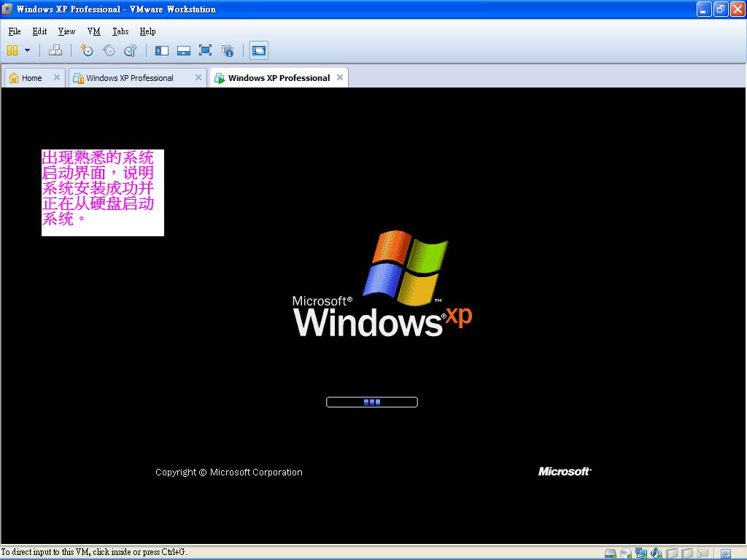Toggle the console view icon

coord(259,50)
